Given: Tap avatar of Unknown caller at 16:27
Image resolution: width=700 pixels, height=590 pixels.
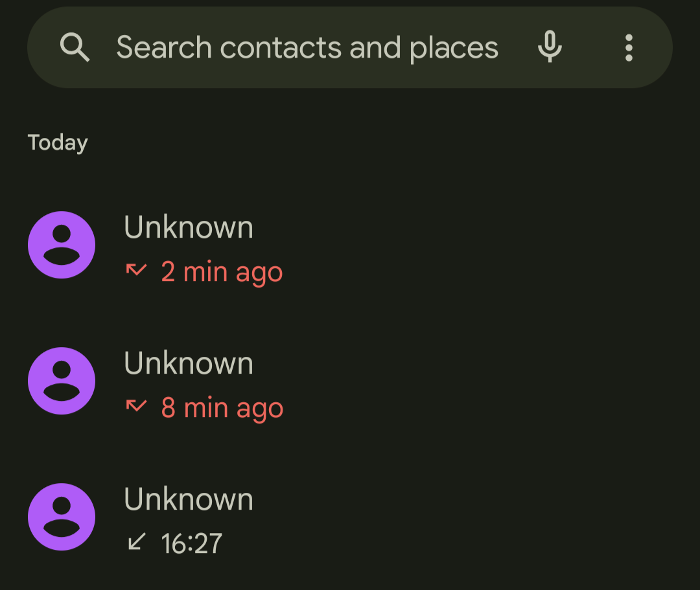Looking at the screenshot, I should coord(62,517).
